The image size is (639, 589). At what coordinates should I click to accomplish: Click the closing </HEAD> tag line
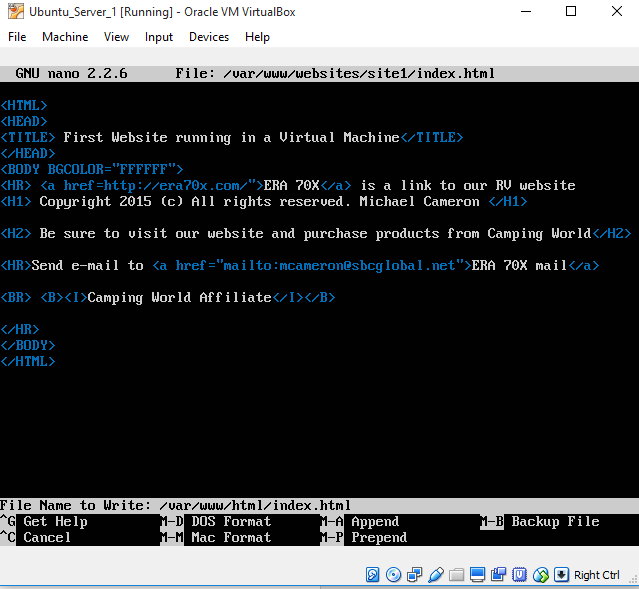28,153
